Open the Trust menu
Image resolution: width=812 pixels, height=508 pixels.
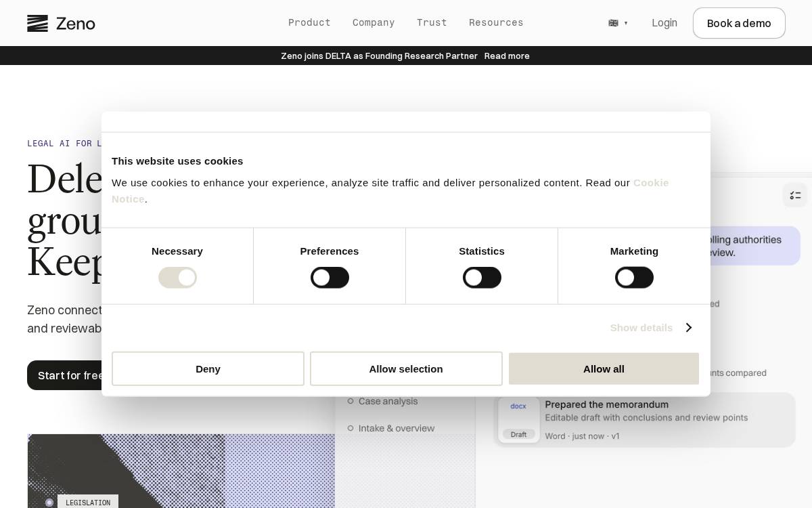point(432,23)
